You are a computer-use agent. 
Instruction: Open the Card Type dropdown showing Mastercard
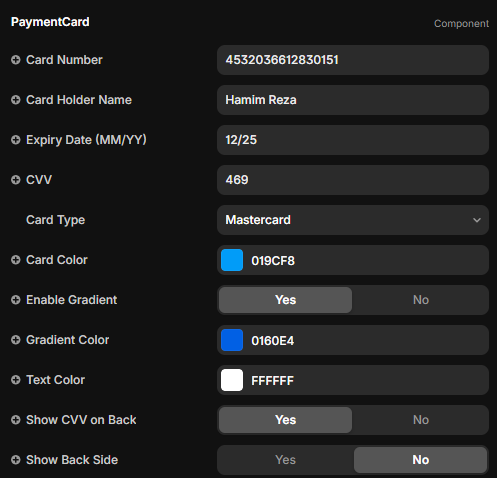point(353,220)
